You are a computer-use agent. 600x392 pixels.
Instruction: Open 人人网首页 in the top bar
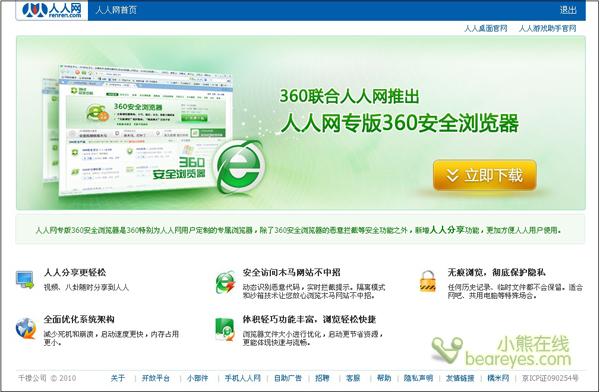(x=116, y=10)
